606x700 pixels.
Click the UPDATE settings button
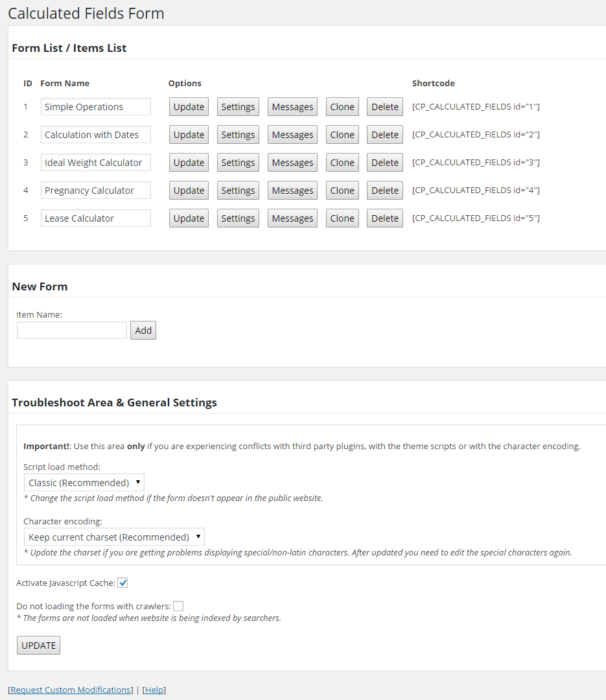coord(38,646)
